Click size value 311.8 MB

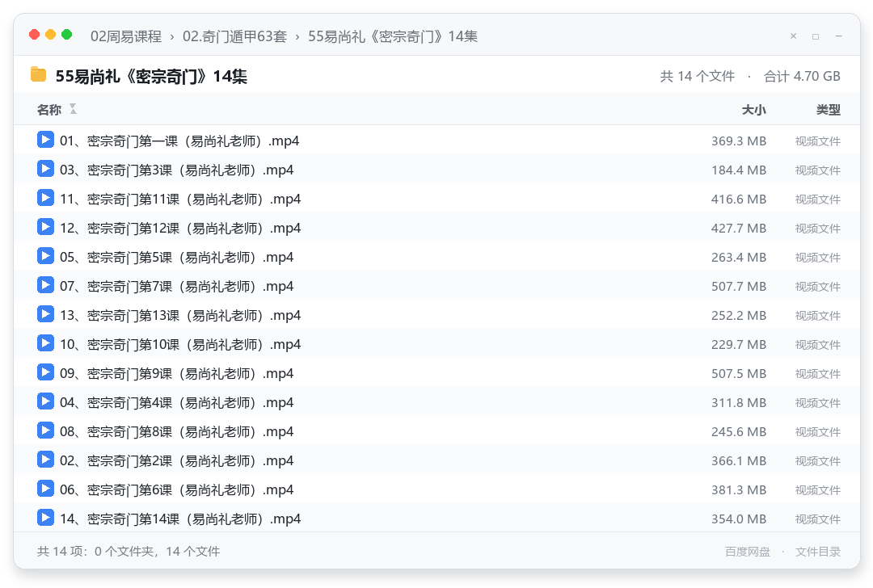(738, 403)
